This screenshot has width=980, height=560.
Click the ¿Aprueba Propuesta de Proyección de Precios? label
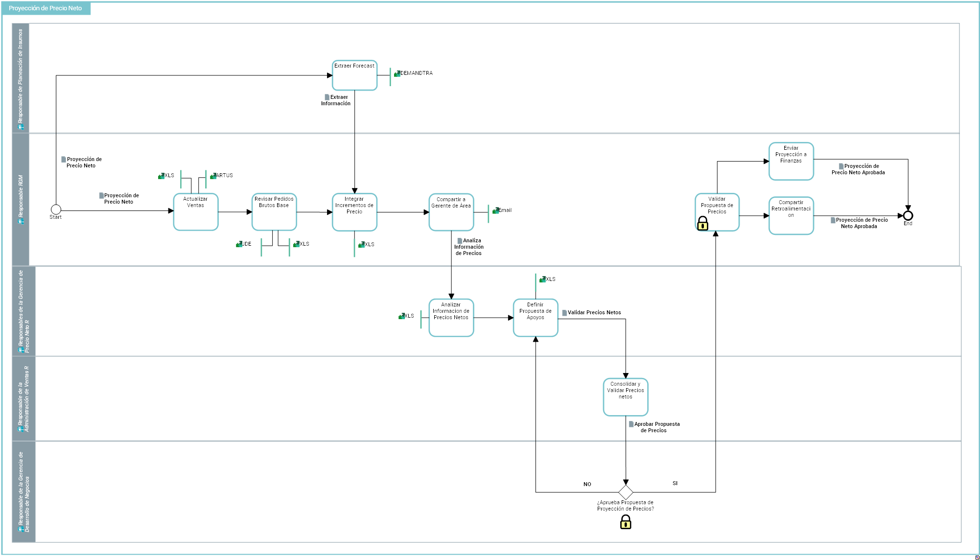(x=626, y=506)
